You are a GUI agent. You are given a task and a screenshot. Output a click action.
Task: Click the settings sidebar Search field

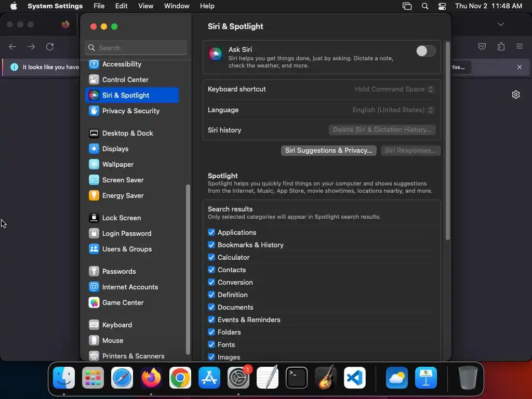pos(136,48)
